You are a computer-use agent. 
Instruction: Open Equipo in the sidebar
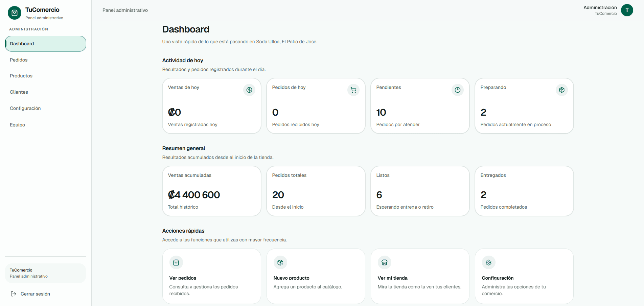pyautogui.click(x=46, y=125)
